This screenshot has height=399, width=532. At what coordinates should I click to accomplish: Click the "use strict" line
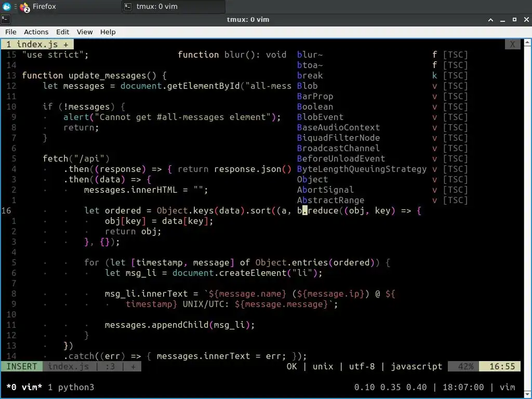[55, 55]
